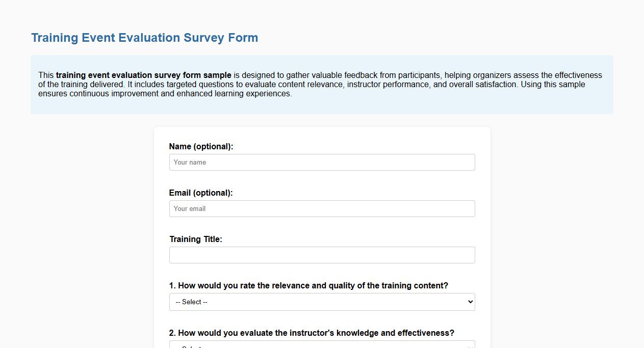Click the 'Name (optional):' label
Viewport: 644px width, 348px height.
pos(201,146)
